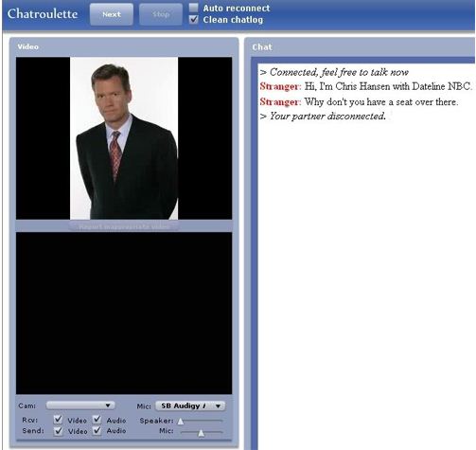Click the Chatroulette logo

pos(43,14)
